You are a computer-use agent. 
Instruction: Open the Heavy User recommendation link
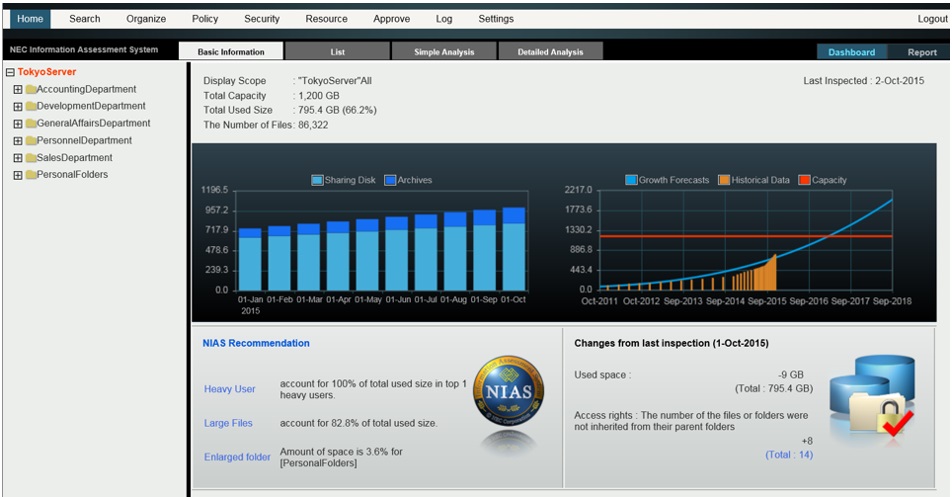tap(230, 389)
